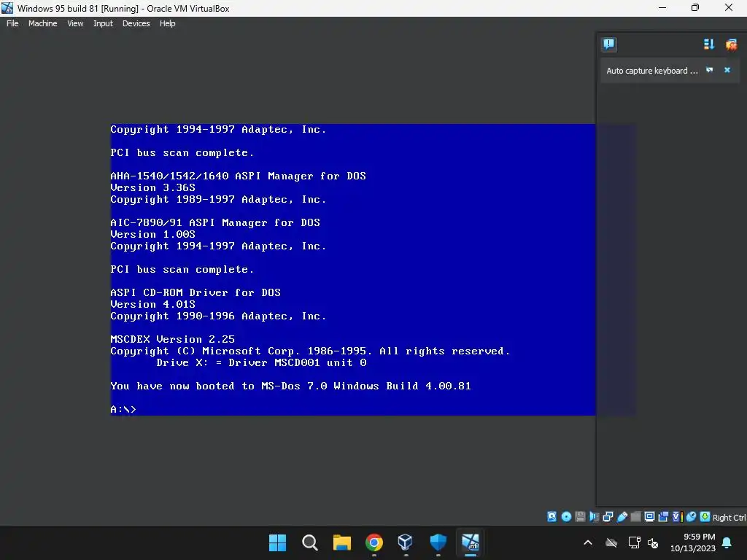Expand the Auto capture keyboard notification text
The height and width of the screenshot is (560, 747).
pyautogui.click(x=651, y=71)
